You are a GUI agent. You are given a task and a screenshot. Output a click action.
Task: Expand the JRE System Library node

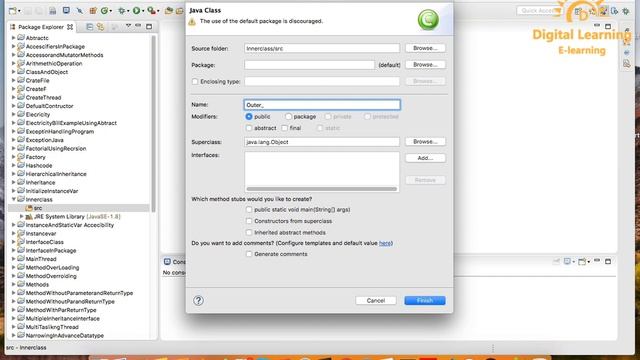[x=22, y=216]
